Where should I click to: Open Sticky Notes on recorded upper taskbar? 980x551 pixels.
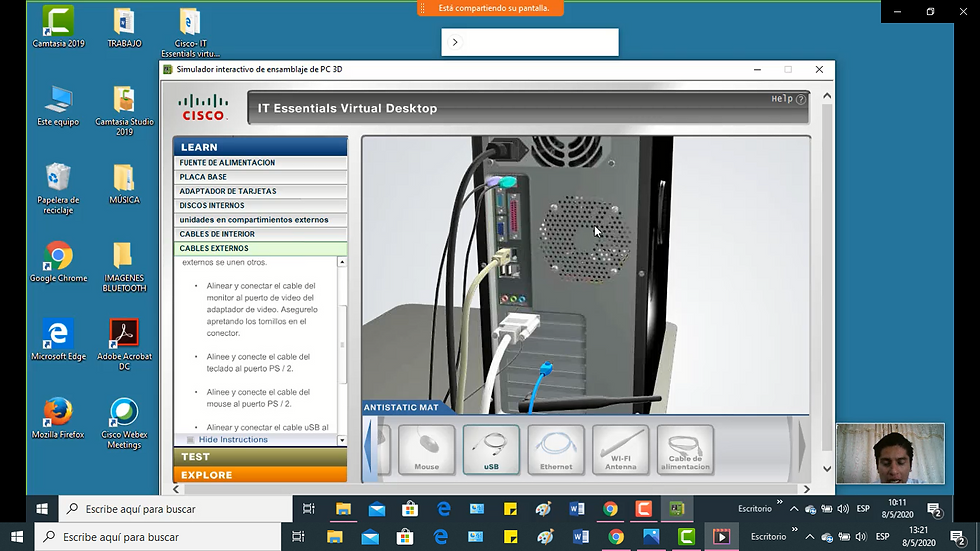coord(510,509)
